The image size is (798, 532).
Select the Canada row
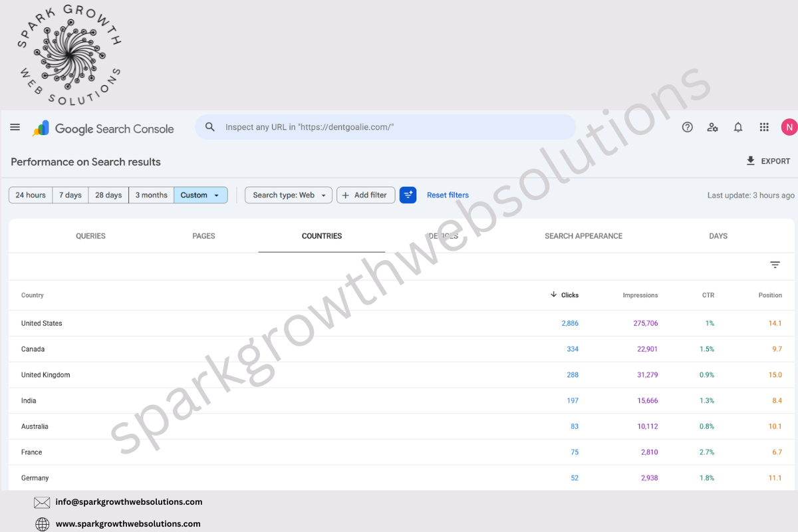[x=402, y=349]
